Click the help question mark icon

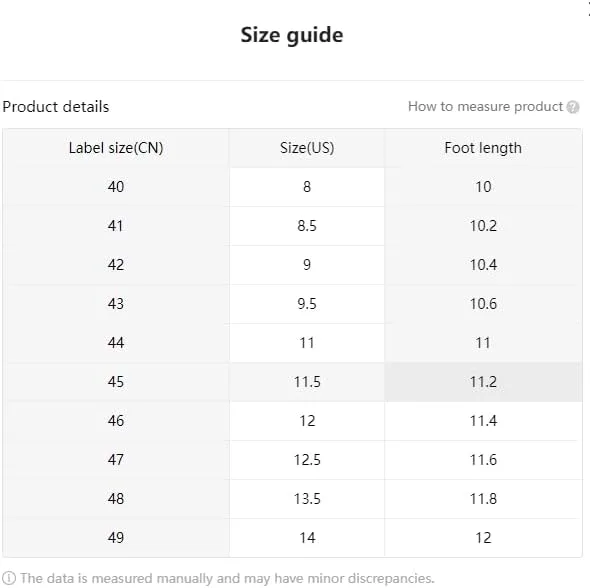click(572, 107)
